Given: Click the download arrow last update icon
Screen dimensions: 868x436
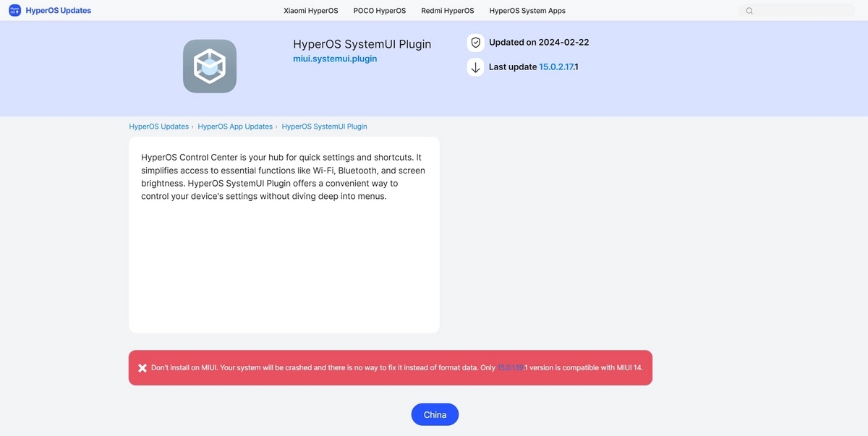Looking at the screenshot, I should [475, 67].
